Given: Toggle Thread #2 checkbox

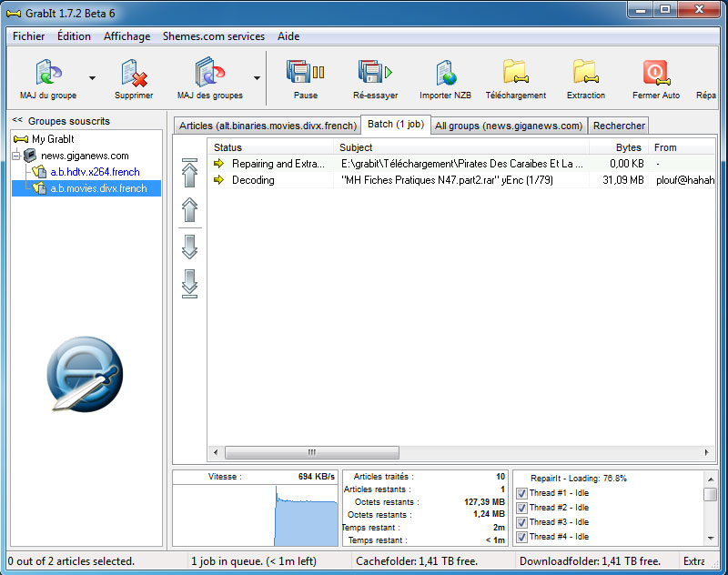Looking at the screenshot, I should coord(521,508).
